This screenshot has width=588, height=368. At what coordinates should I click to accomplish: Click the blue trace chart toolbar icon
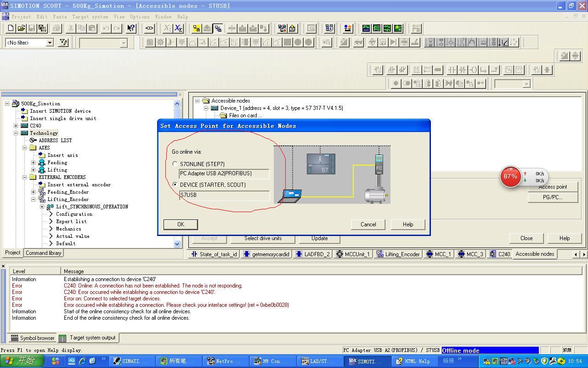point(366,29)
